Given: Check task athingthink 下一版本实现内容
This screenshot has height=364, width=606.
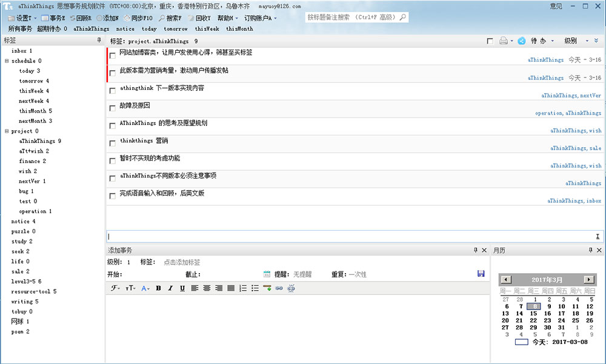Looking at the screenshot, I should tap(113, 91).
